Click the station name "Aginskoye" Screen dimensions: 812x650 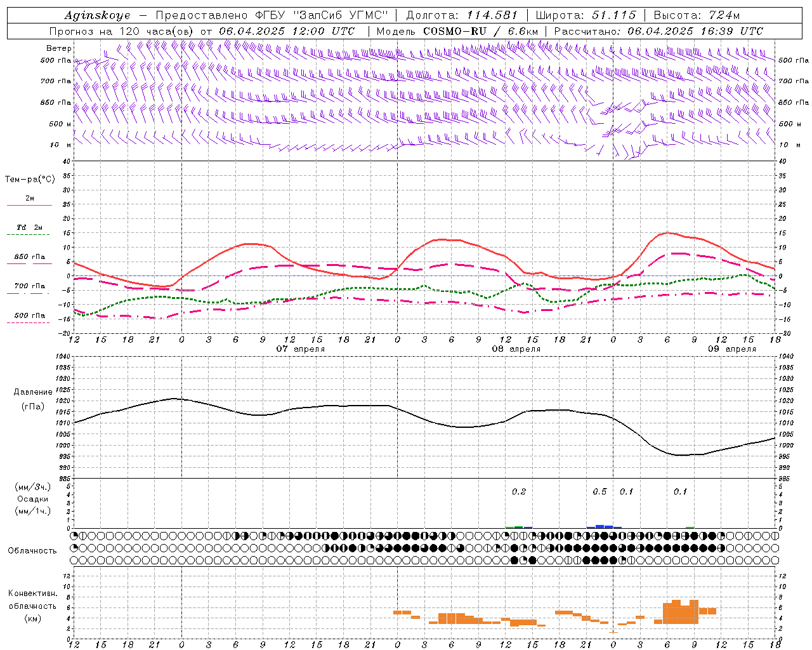pyautogui.click(x=97, y=15)
